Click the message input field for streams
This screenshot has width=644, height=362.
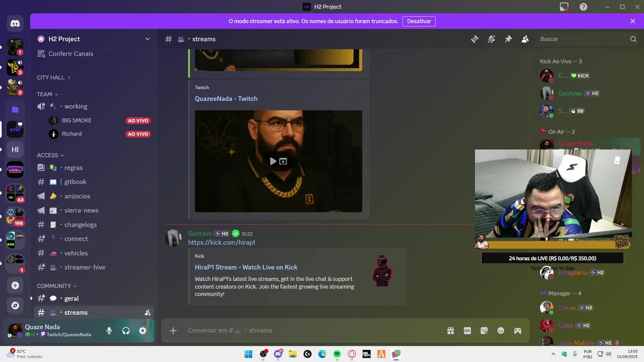[x=312, y=330]
